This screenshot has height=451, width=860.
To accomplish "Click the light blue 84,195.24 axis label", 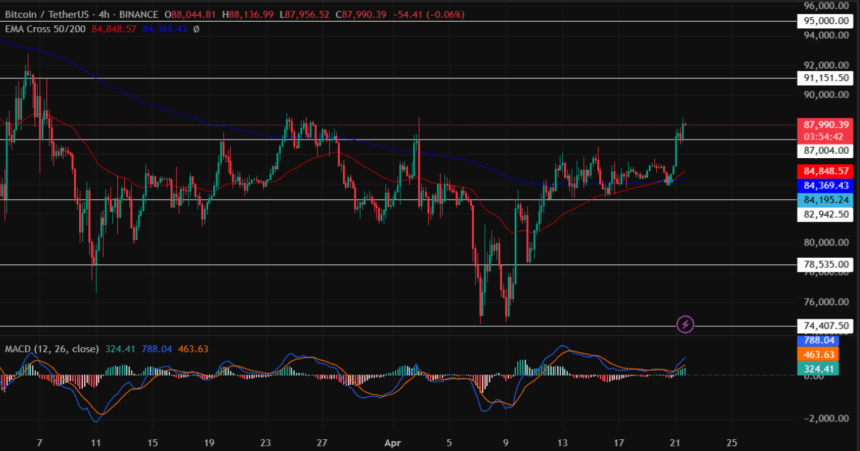I will pos(825,200).
